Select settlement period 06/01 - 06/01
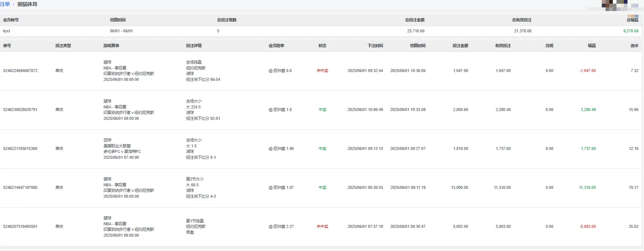Image resolution: width=644 pixels, height=251 pixels. 121,31
